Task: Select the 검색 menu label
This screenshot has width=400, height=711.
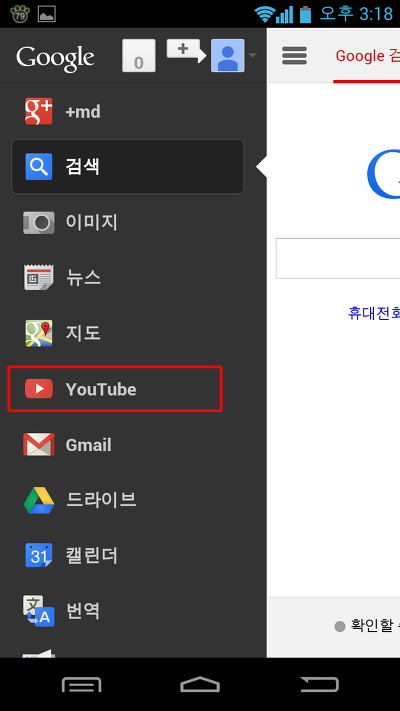Action: click(x=83, y=166)
